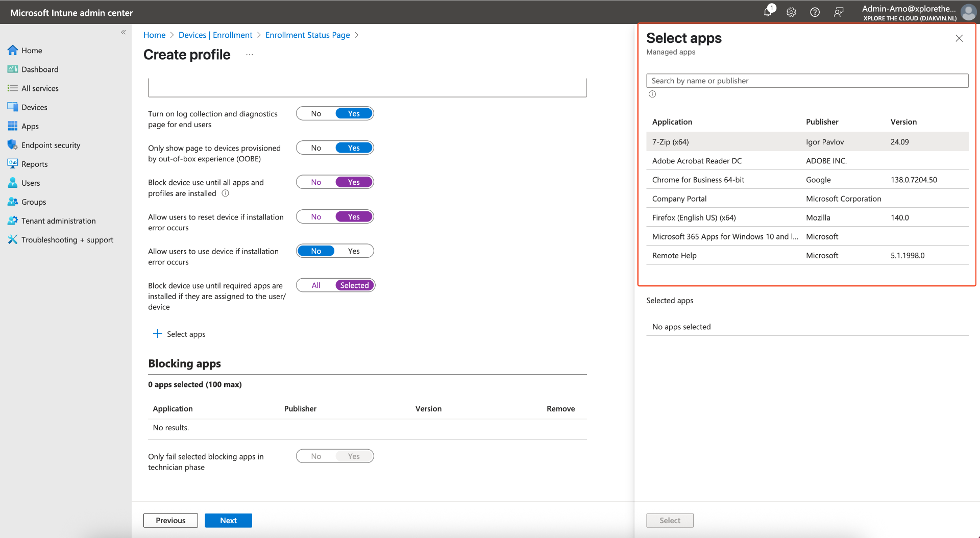980x538 pixels.
Task: Set log collection and diagnostics to Yes
Action: 354,113
